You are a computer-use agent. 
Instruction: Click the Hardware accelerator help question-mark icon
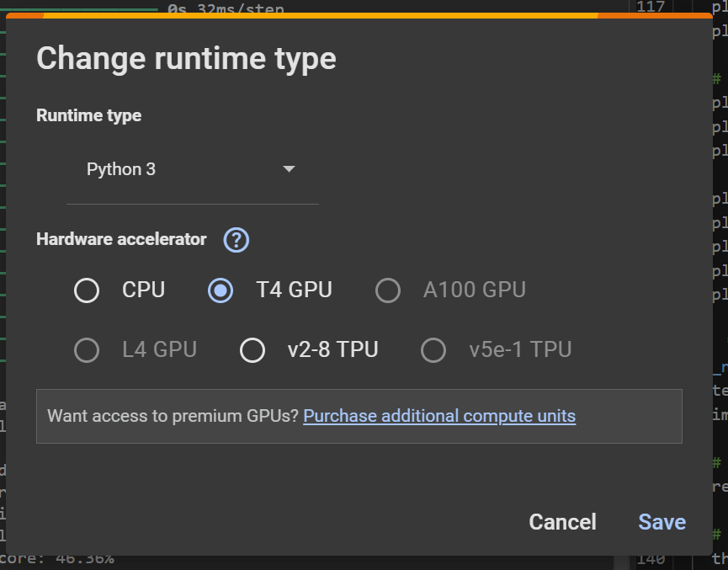pyautogui.click(x=236, y=240)
